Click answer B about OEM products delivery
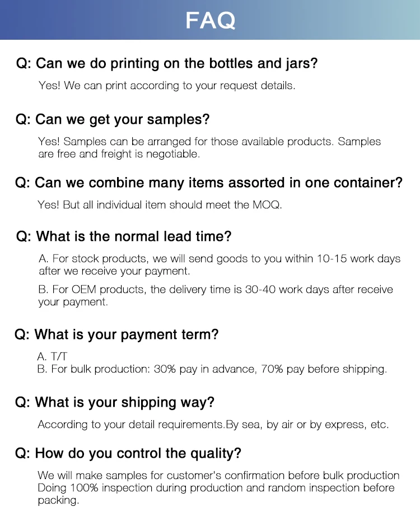 [x=215, y=290]
